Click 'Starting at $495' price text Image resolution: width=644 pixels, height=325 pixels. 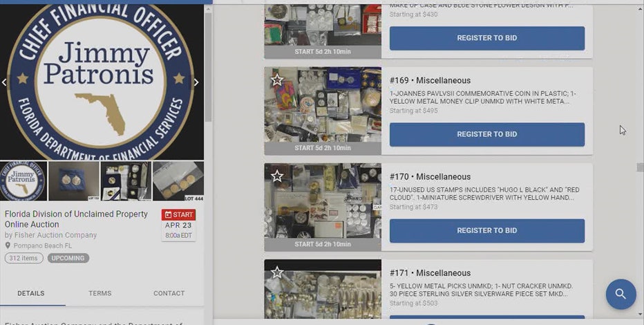[x=414, y=111]
